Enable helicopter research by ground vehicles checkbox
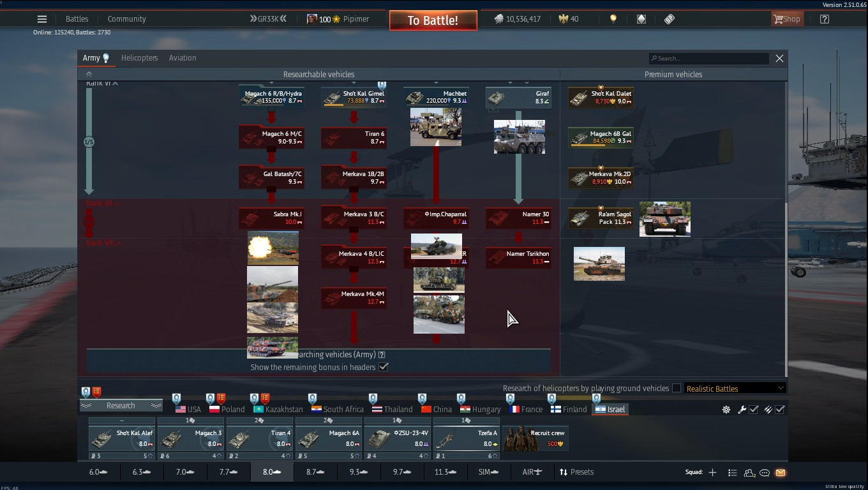 coord(677,388)
